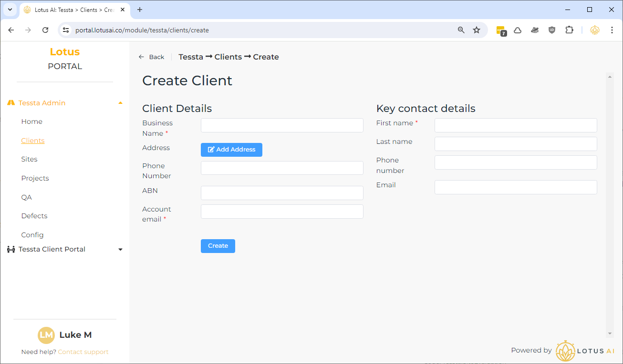Open Sites in the sidebar menu
The width and height of the screenshot is (623, 364).
pyautogui.click(x=29, y=159)
